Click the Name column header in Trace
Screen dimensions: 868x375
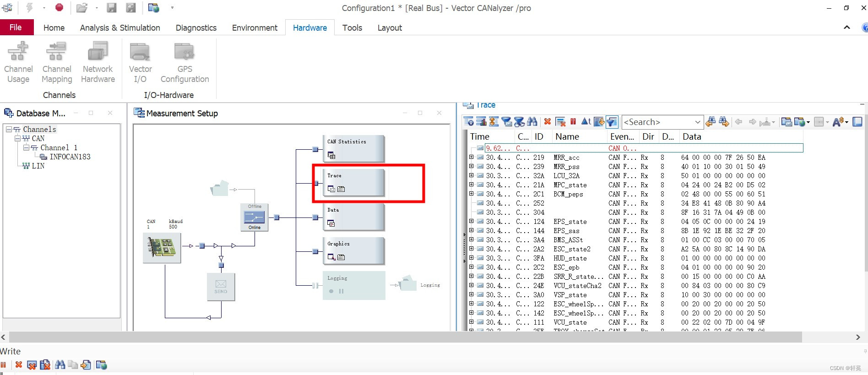pos(580,136)
